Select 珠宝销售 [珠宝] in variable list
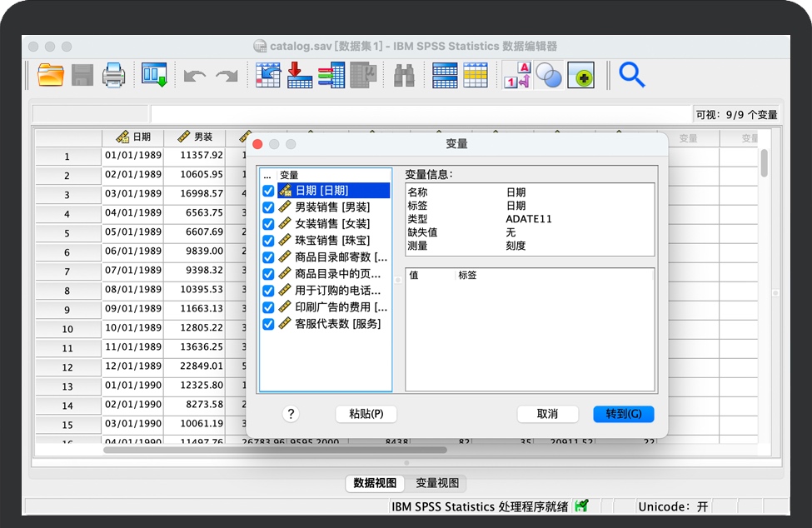 pos(332,241)
